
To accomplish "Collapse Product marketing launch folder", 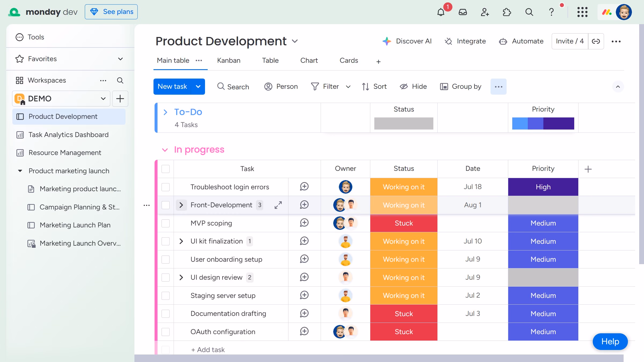I will tap(20, 171).
